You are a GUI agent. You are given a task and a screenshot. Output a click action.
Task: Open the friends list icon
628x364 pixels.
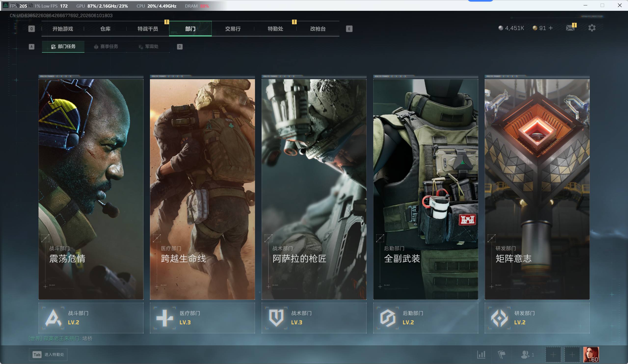525,354
